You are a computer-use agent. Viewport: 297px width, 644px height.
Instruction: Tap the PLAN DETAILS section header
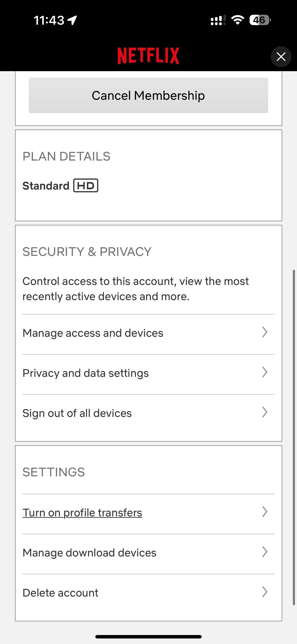click(x=67, y=156)
